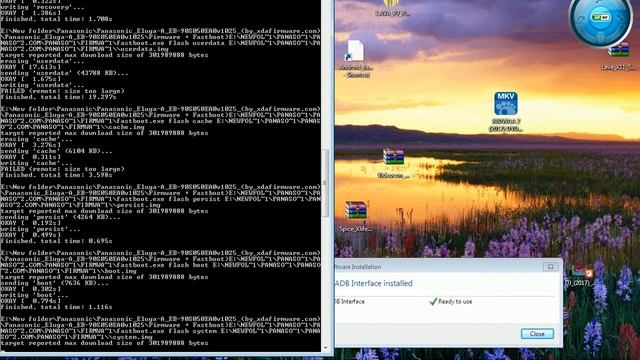Open the LAVA P7 desktop icon

391,4
